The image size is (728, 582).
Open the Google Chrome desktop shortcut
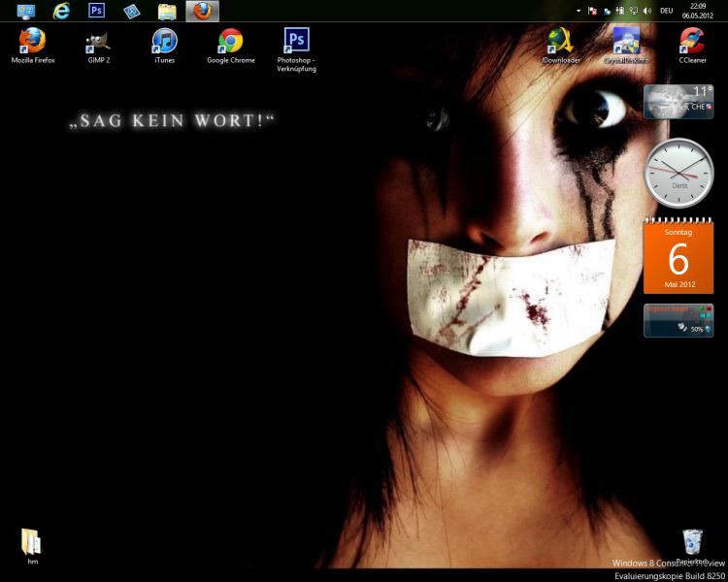click(x=230, y=42)
